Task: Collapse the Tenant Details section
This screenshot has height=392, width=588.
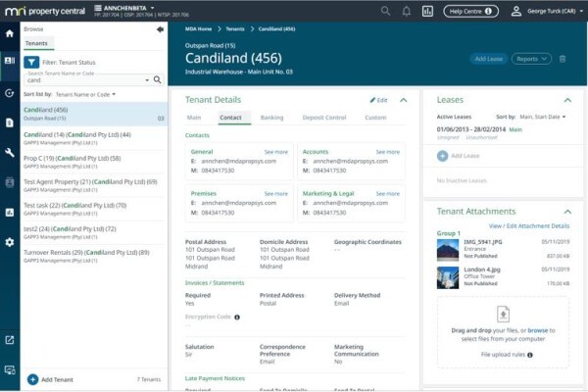Action: 404,100
